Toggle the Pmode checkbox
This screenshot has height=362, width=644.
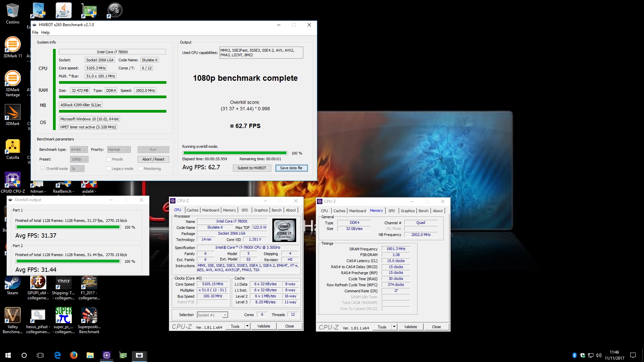109,159
